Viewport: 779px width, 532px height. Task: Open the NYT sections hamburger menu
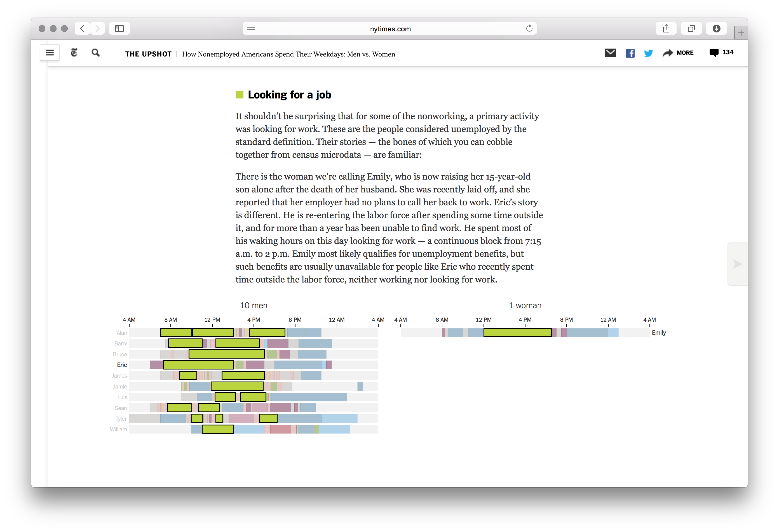[x=50, y=53]
